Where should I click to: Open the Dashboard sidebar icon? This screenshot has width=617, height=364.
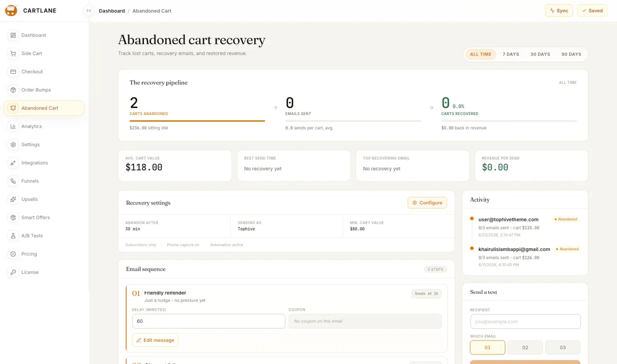13,35
